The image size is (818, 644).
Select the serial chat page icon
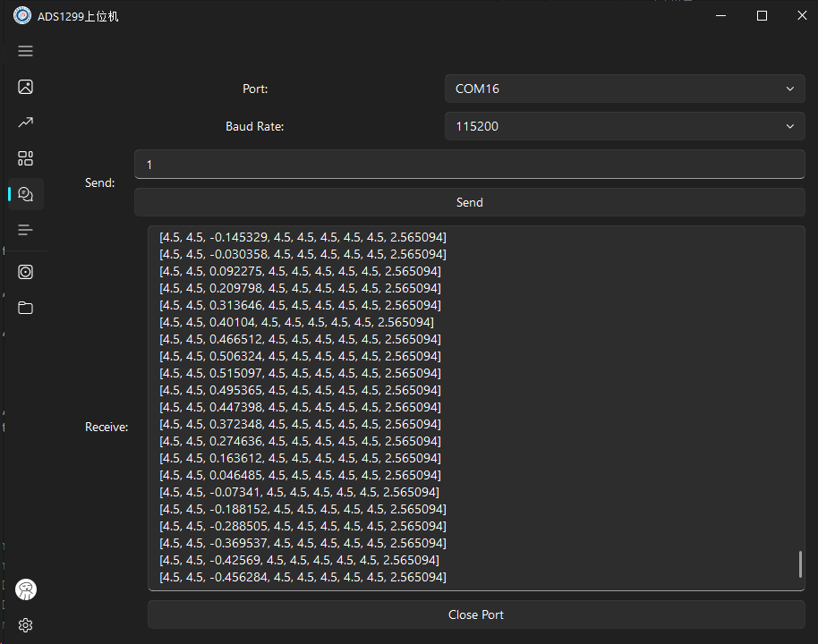tap(25, 194)
